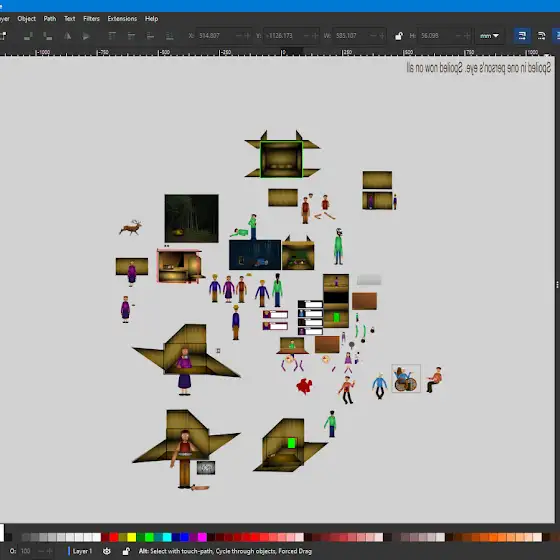Toggle scale stroke width button
Viewport: 560px width, 560px height.
522,36
